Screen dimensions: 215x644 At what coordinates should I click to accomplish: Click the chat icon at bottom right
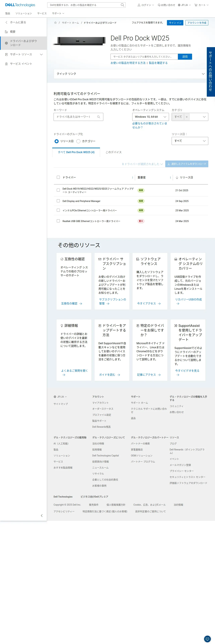pos(207,638)
